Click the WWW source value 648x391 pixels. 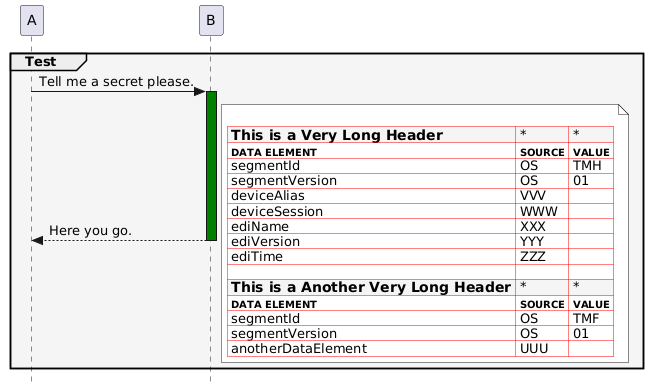538,211
